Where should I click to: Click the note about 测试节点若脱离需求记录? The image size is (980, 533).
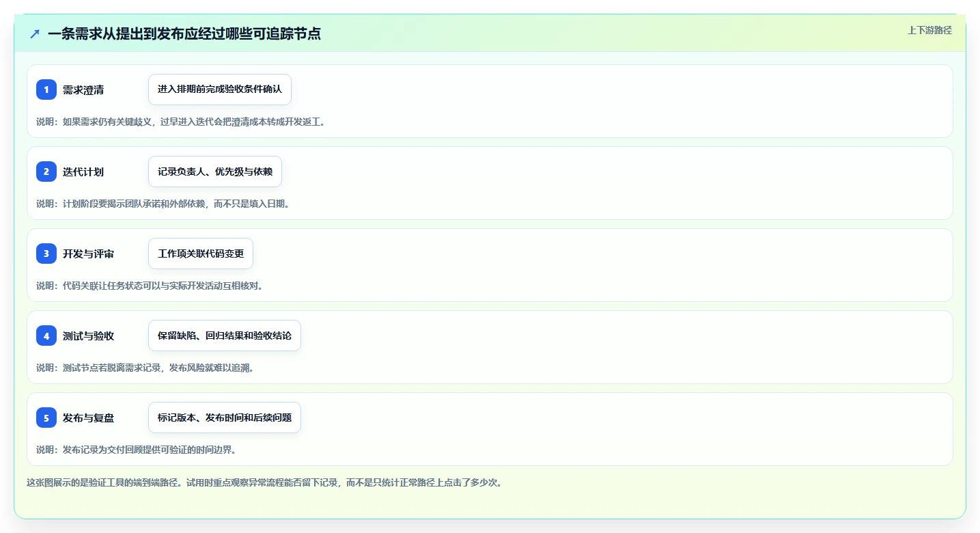[x=145, y=368]
